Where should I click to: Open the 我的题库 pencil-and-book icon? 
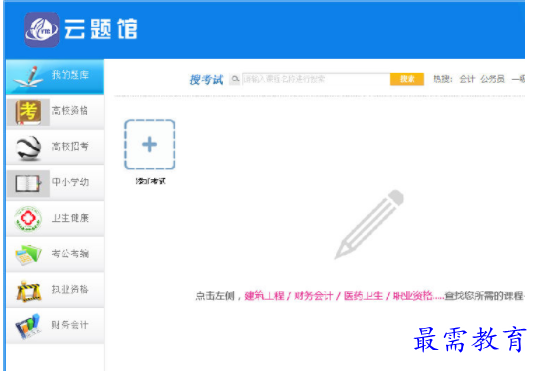pyautogui.click(x=29, y=76)
